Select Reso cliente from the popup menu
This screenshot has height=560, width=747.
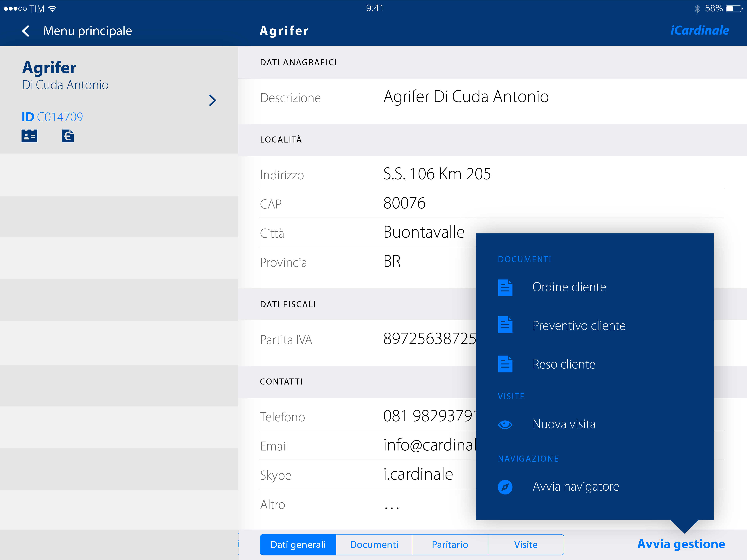point(564,364)
